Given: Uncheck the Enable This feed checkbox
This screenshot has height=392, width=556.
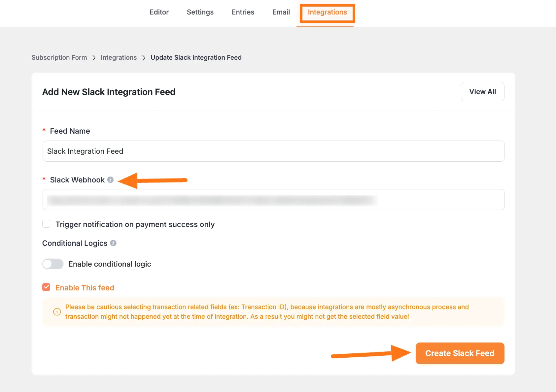Looking at the screenshot, I should [x=47, y=287].
